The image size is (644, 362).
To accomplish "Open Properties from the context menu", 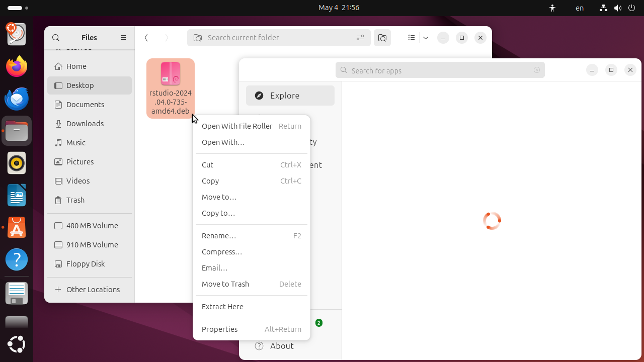I will [x=252, y=329].
